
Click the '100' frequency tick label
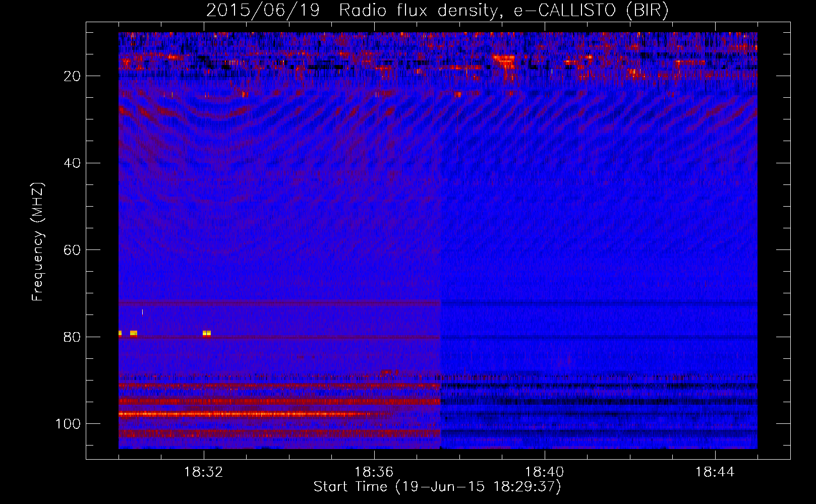(68, 424)
